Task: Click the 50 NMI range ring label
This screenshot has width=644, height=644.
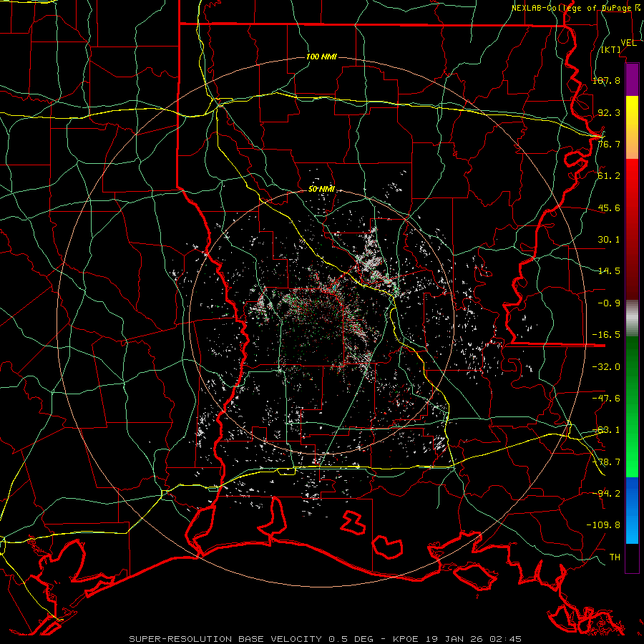Action: [x=321, y=190]
